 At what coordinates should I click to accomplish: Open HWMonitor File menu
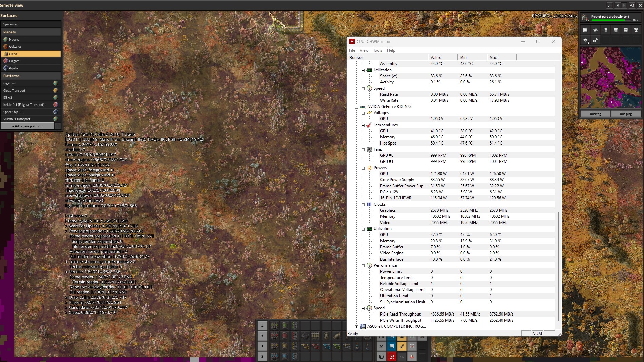(x=352, y=50)
